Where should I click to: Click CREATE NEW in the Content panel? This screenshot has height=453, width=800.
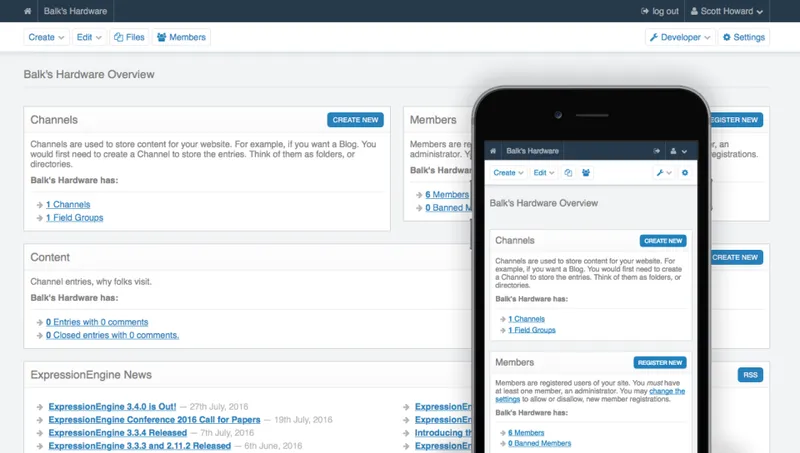(735, 257)
